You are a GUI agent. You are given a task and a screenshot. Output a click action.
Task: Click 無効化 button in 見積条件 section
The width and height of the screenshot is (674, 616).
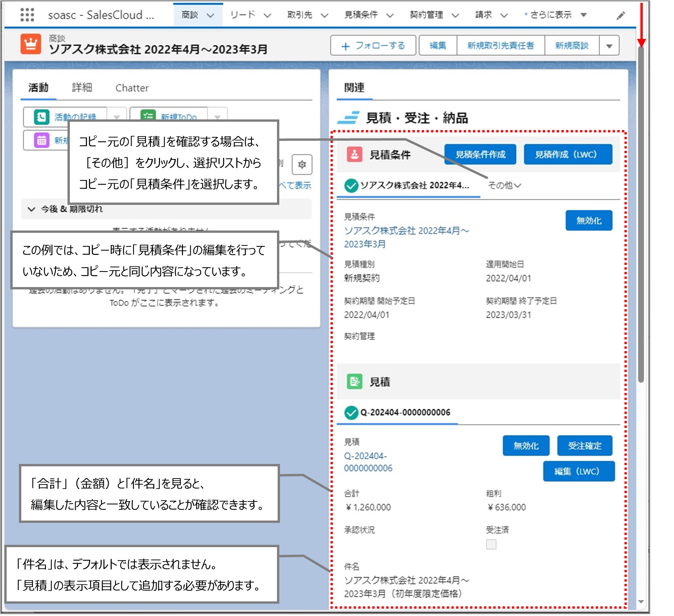(589, 221)
